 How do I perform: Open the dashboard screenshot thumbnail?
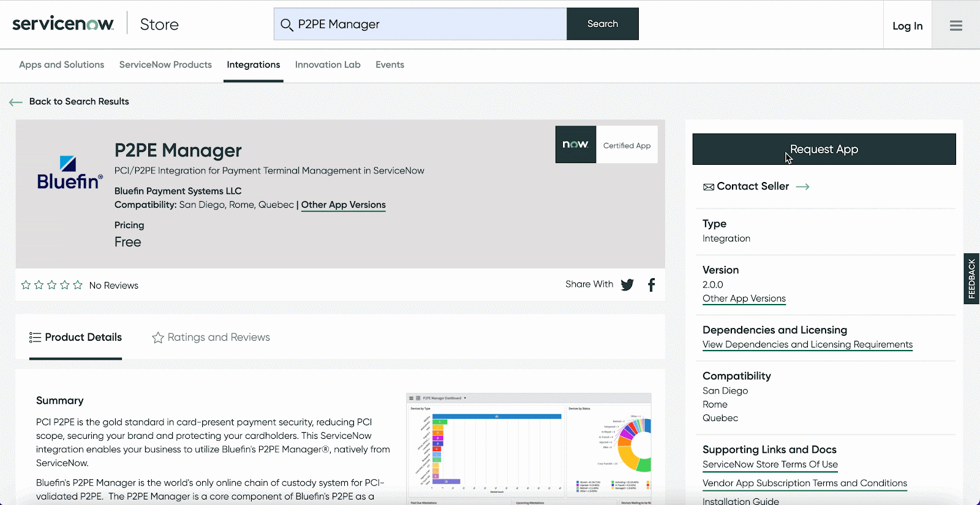[529, 449]
